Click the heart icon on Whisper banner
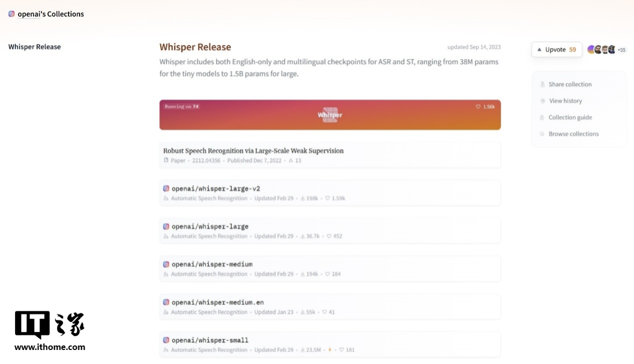This screenshot has width=634, height=364. point(478,106)
